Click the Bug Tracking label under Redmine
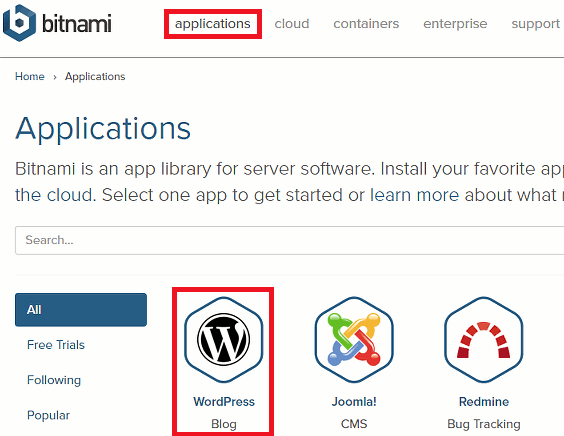 point(484,424)
